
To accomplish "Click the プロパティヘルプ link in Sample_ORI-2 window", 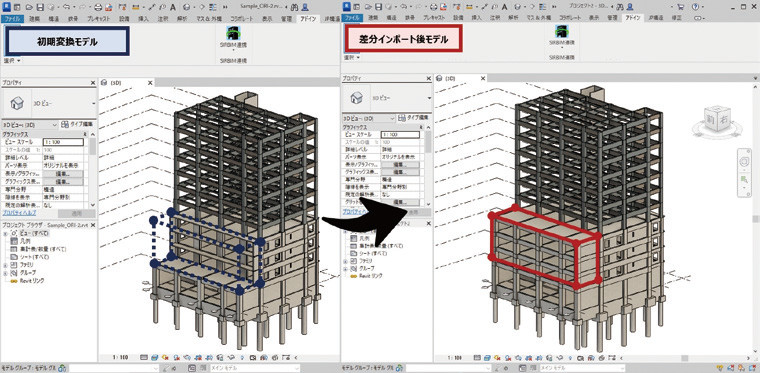I will (15, 213).
